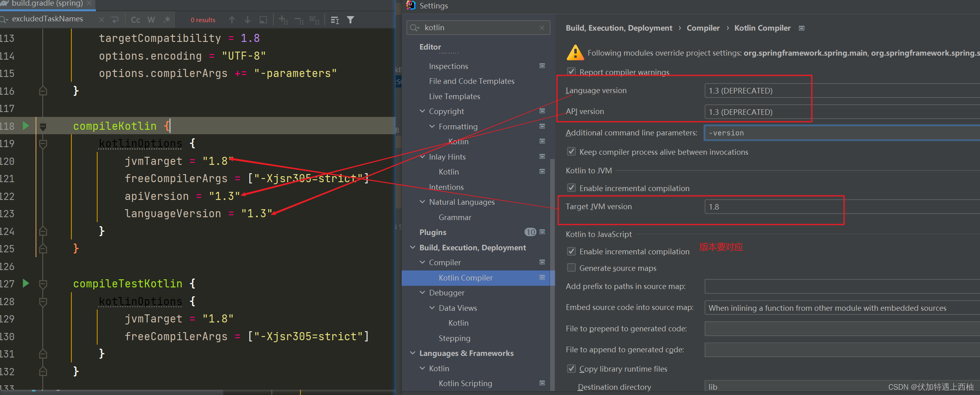Go to next search occurrence

pyautogui.click(x=248, y=20)
